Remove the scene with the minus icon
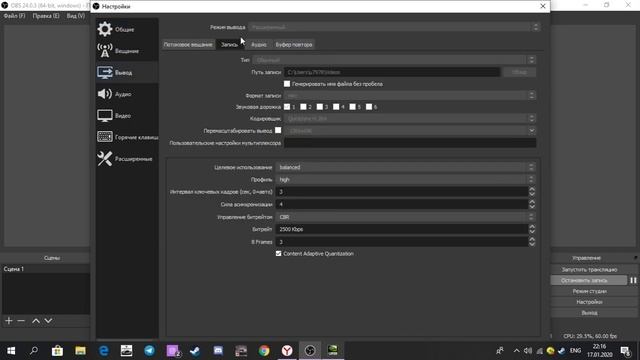Screen dimensions: 640x360 coord(21,321)
